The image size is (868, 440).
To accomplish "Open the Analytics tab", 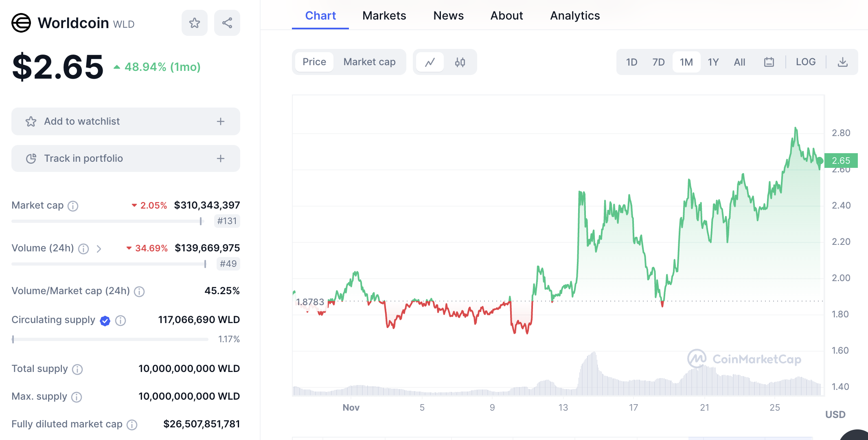I will tap(574, 15).
